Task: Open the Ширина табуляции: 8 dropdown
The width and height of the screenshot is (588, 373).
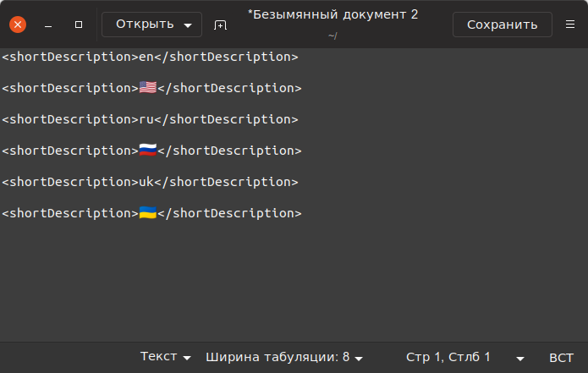Action: coord(284,357)
